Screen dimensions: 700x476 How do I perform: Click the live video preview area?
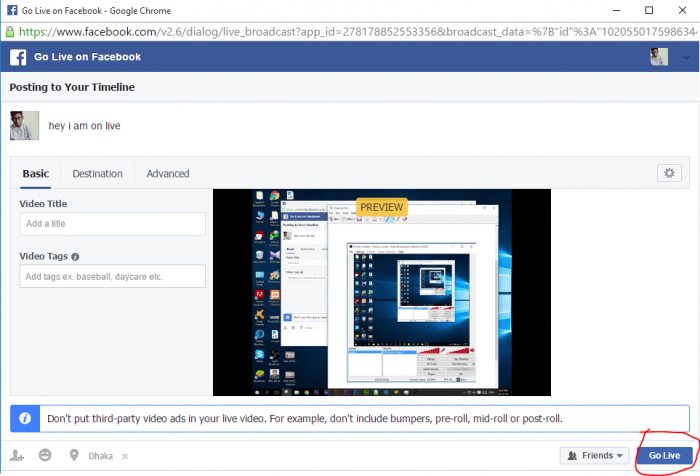(x=382, y=292)
